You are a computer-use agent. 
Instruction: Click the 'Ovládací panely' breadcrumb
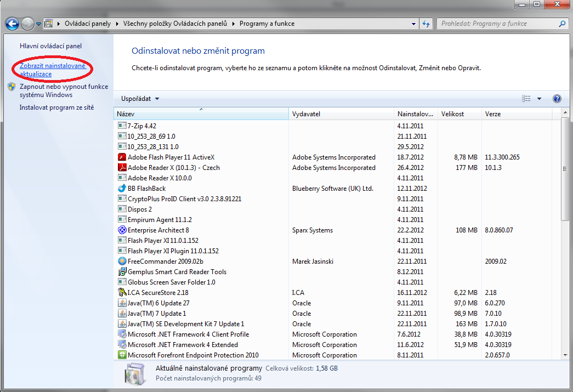(x=88, y=24)
